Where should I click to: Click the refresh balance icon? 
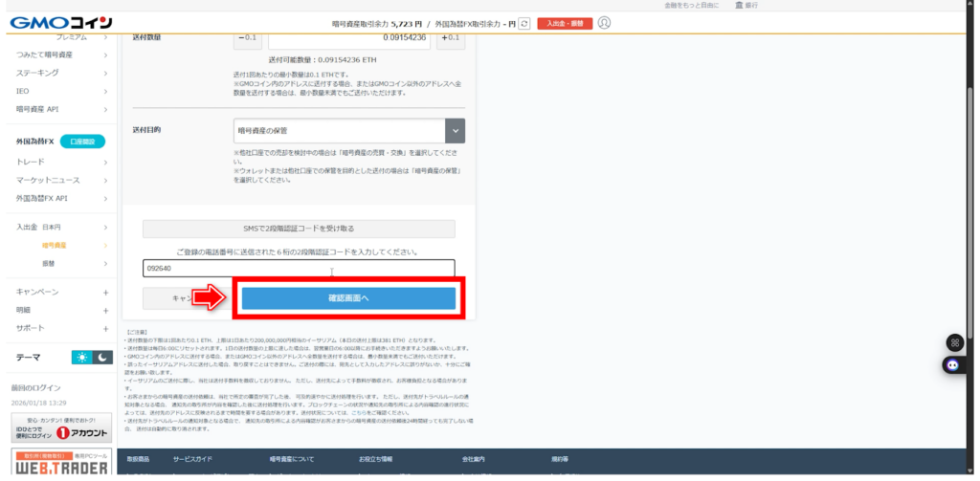coord(523,22)
